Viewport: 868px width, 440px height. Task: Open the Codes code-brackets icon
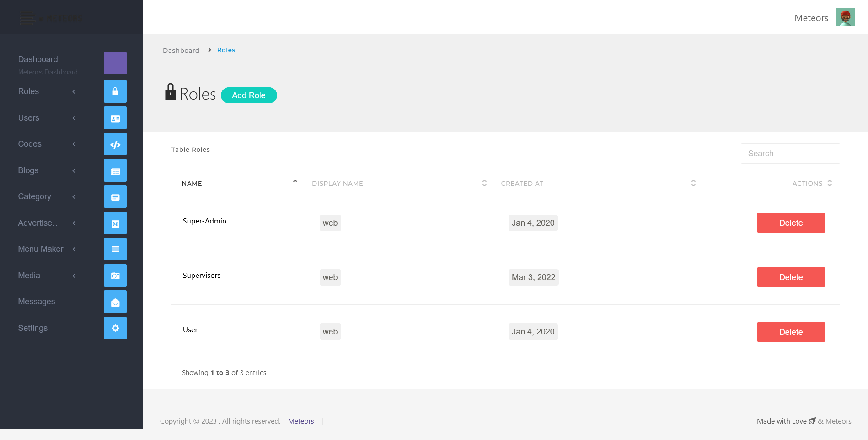tap(115, 144)
